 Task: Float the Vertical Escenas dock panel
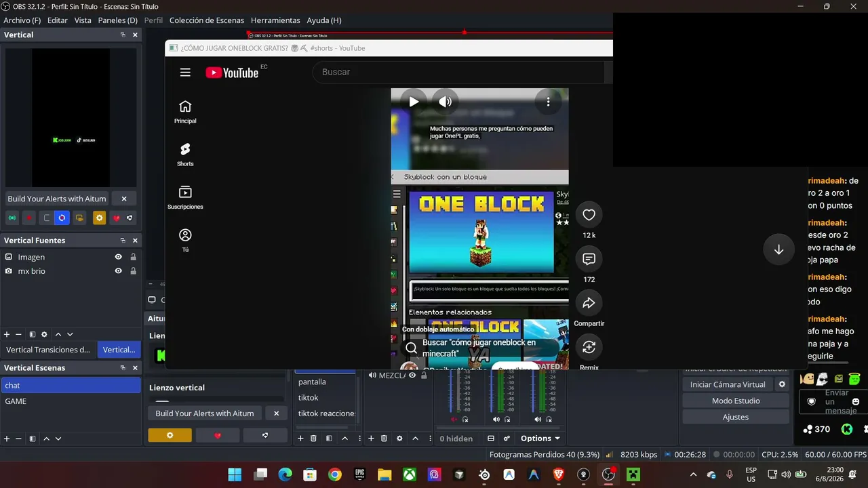[x=123, y=368]
